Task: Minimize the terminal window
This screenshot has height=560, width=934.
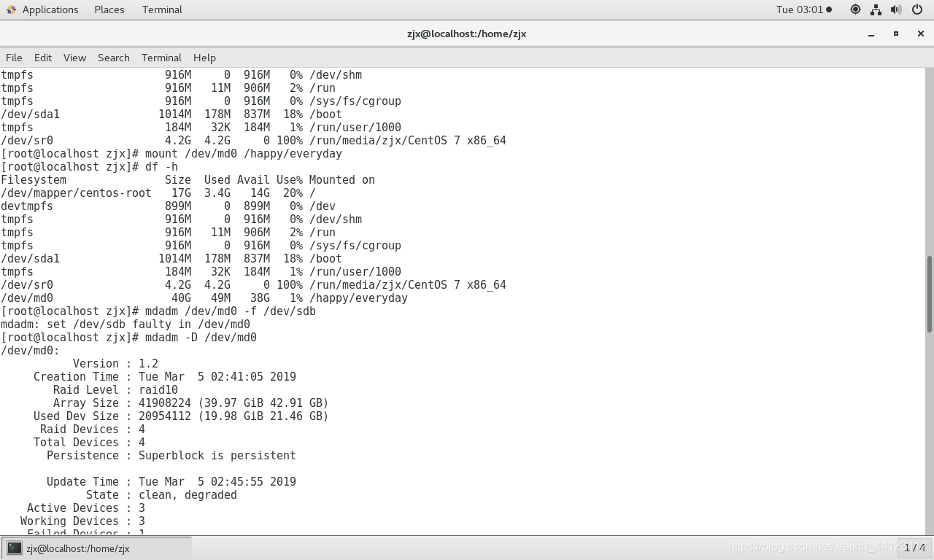Action: tap(871, 34)
